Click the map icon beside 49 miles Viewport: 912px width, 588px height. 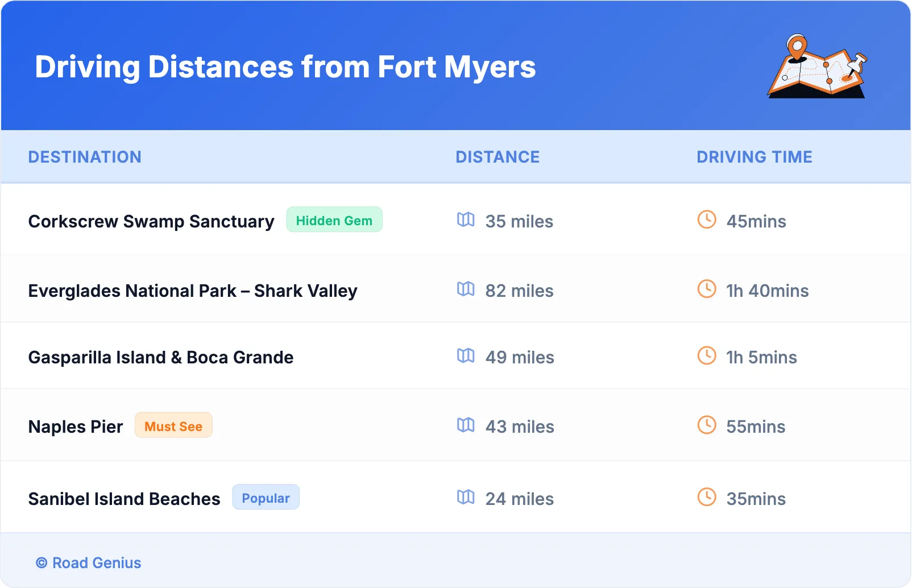point(466,355)
